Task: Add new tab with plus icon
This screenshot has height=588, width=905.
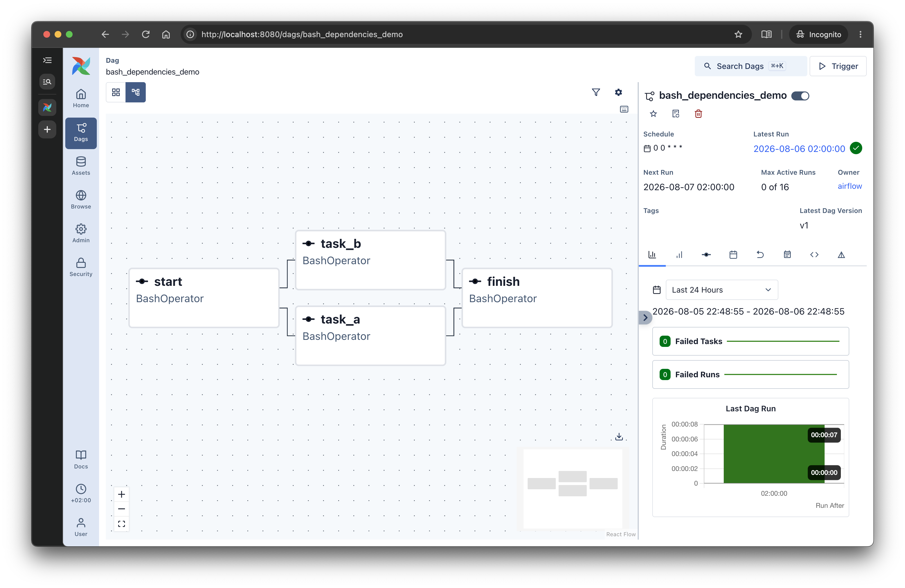Action: pyautogui.click(x=47, y=130)
